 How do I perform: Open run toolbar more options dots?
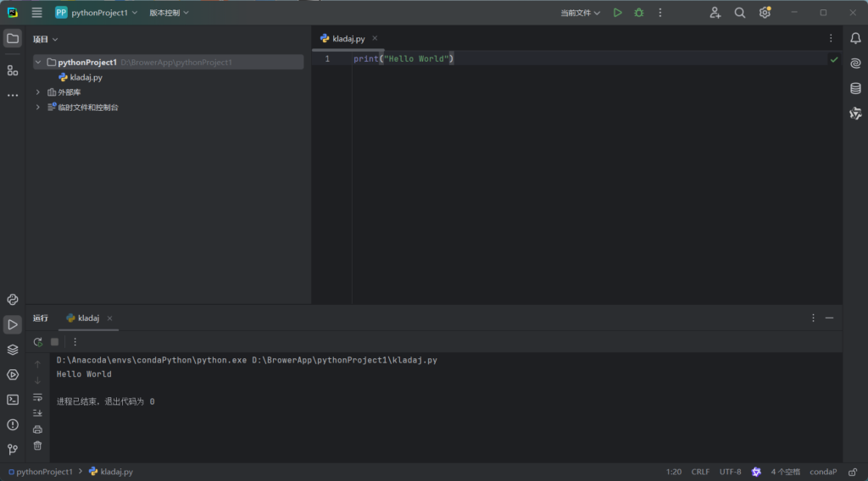(x=75, y=341)
